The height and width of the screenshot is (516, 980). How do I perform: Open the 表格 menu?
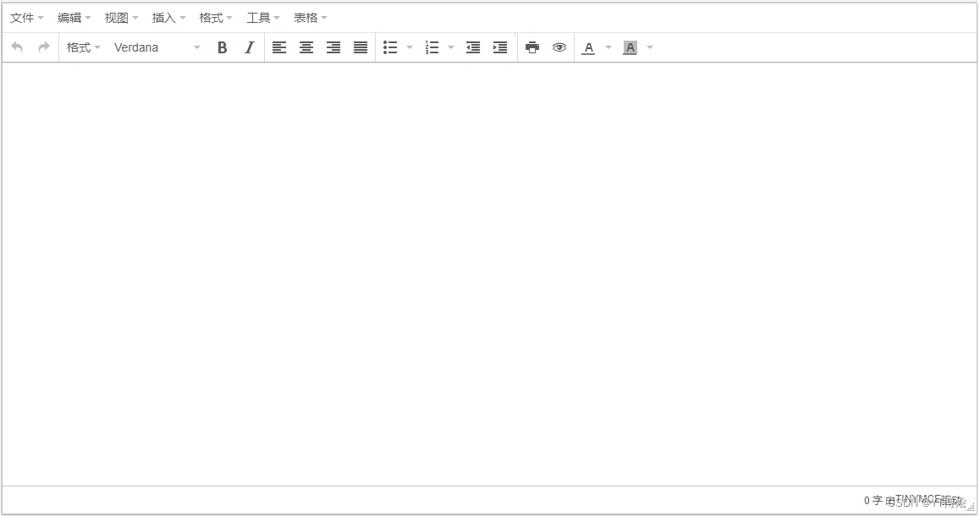click(311, 18)
